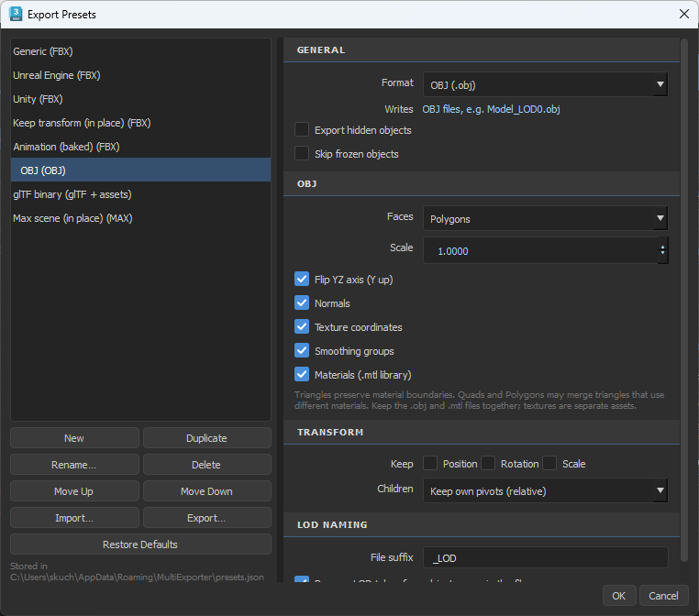The width and height of the screenshot is (699, 616).
Task: Click the 'OBJ files, e.g. Model_LOD0.obj' text
Action: tap(492, 109)
